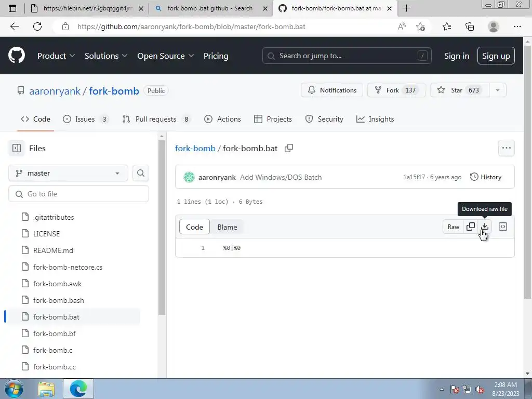The height and width of the screenshot is (399, 532).
Task: Open the Favorites list icon
Action: (447, 26)
